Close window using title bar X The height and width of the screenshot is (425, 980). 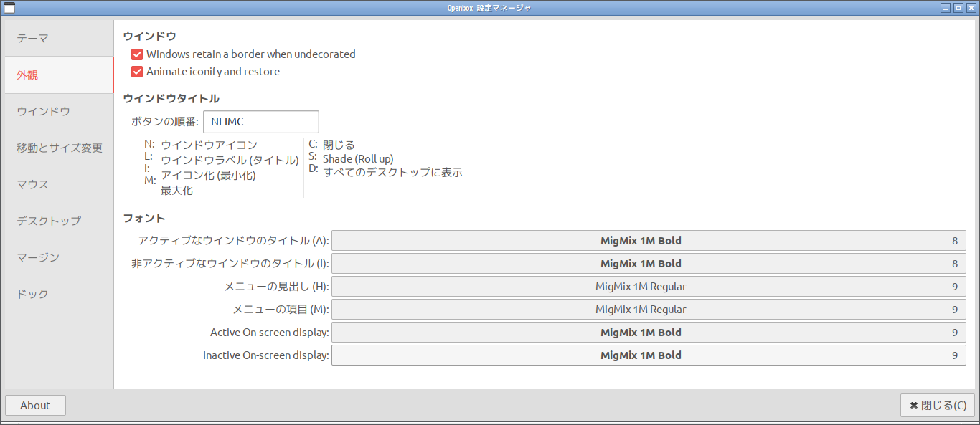click(970, 8)
